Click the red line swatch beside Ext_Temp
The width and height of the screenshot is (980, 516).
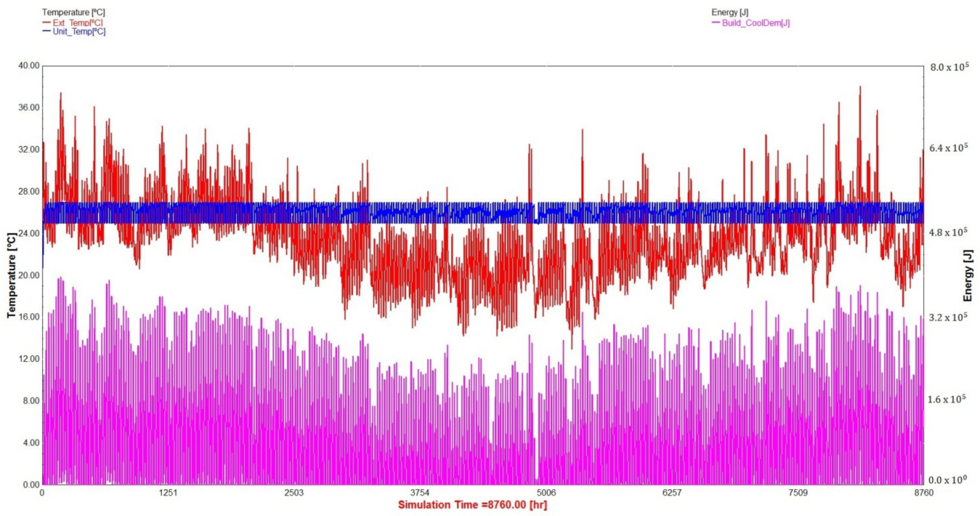click(x=46, y=23)
